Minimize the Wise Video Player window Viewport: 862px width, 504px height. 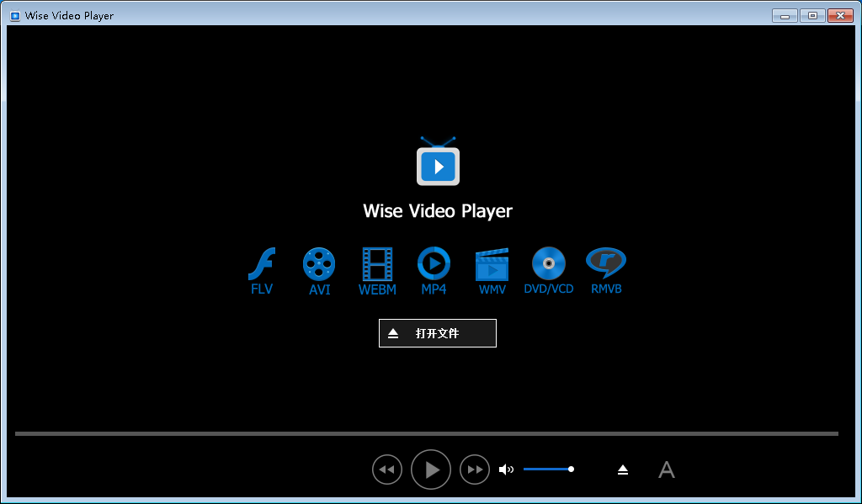(x=785, y=16)
